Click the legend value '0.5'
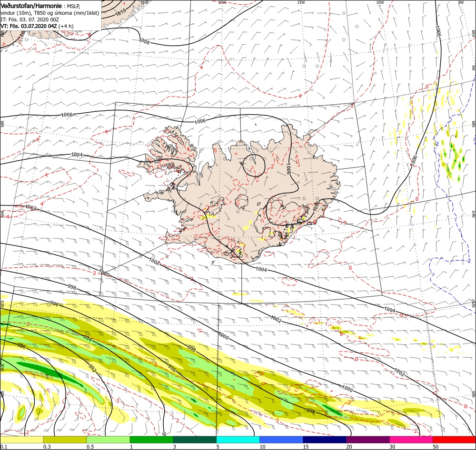Screen dimensions: 476x450 pyautogui.click(x=90, y=447)
